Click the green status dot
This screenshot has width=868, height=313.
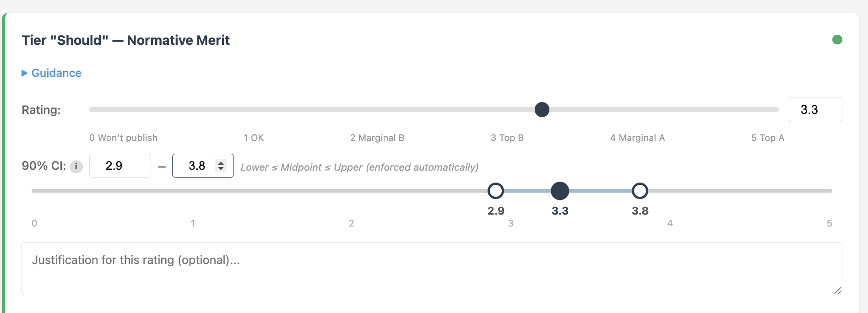pyautogui.click(x=838, y=40)
